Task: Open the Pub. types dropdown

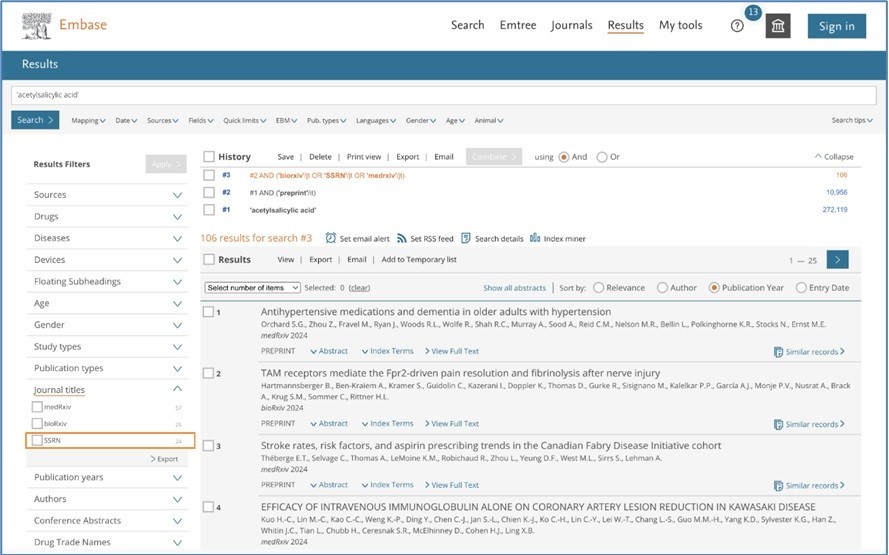Action: click(326, 121)
